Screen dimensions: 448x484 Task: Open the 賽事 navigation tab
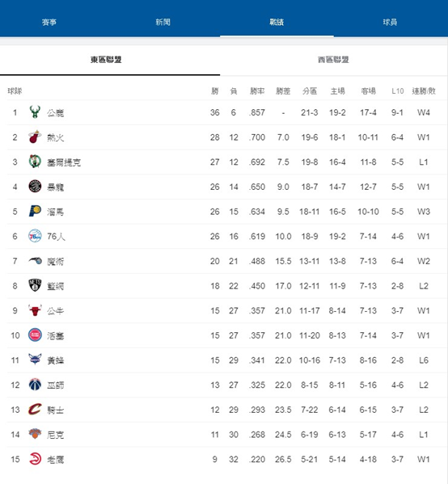[x=49, y=22]
